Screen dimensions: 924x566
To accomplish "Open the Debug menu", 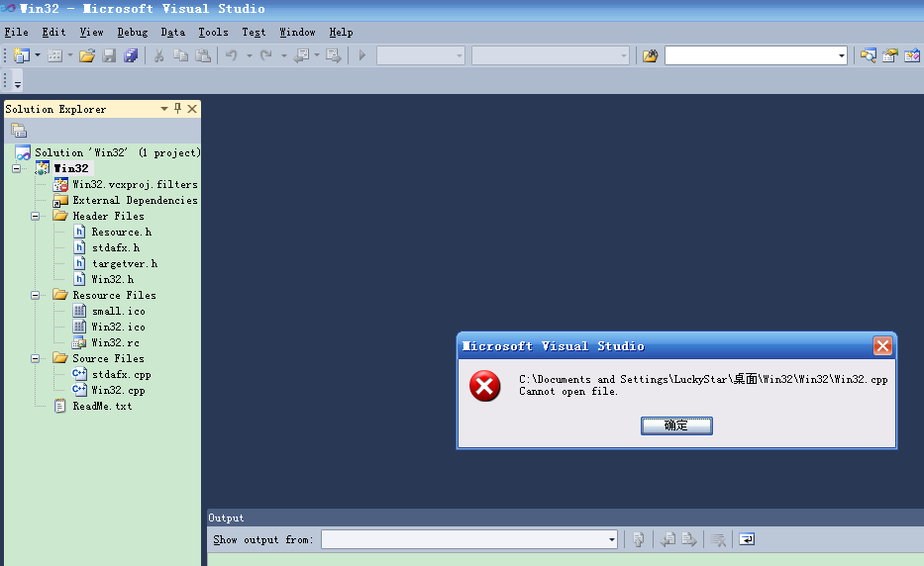I will tap(132, 33).
